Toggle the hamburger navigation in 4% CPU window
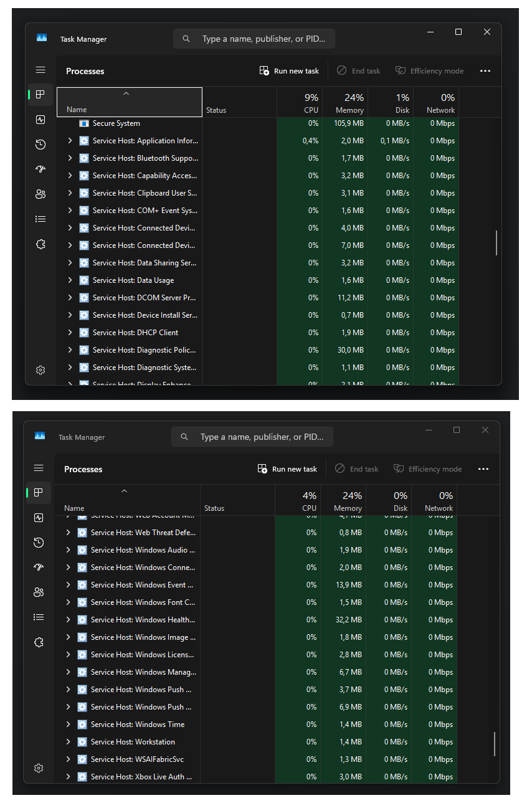 (39, 468)
